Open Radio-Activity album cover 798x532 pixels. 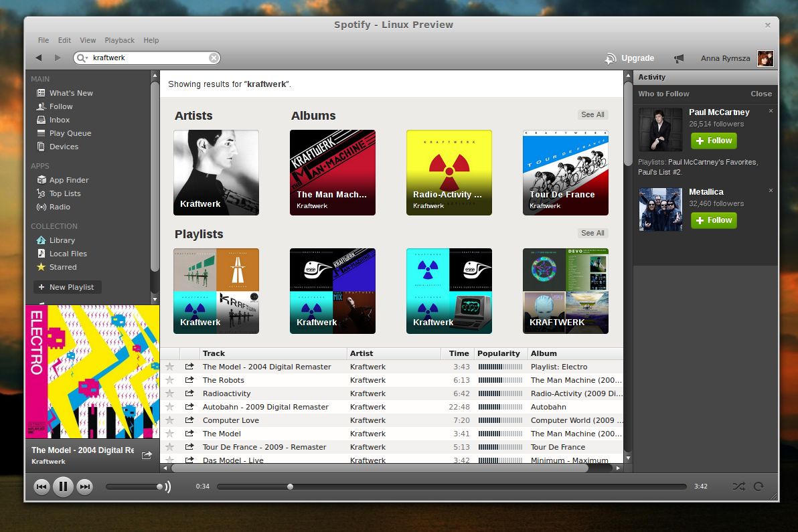coord(449,173)
